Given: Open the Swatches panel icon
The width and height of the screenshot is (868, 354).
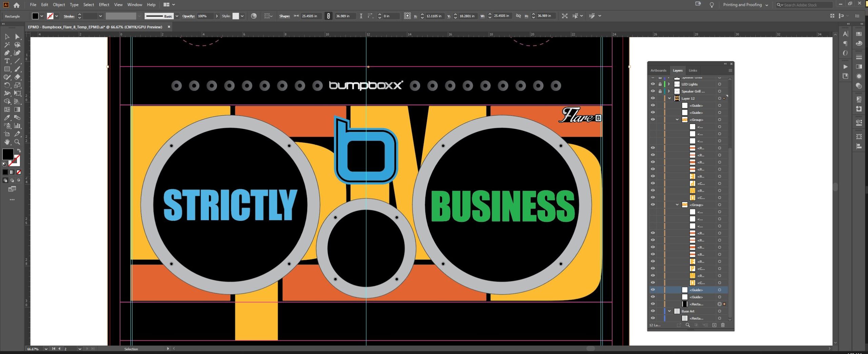Looking at the screenshot, I should 859,34.
